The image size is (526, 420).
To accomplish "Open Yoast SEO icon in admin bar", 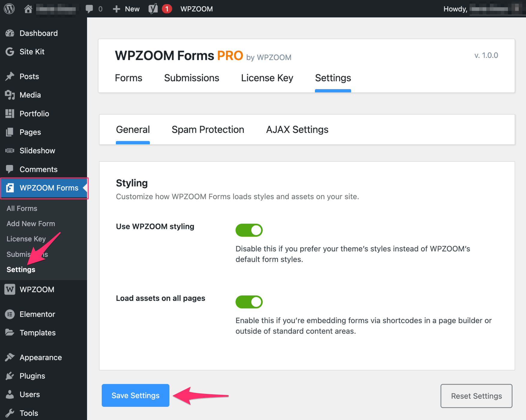I will (153, 9).
